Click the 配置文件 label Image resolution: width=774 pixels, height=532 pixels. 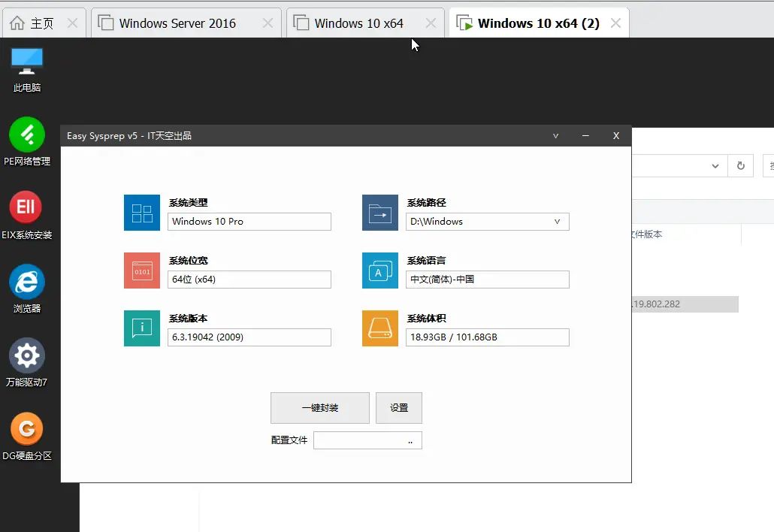pyautogui.click(x=289, y=440)
